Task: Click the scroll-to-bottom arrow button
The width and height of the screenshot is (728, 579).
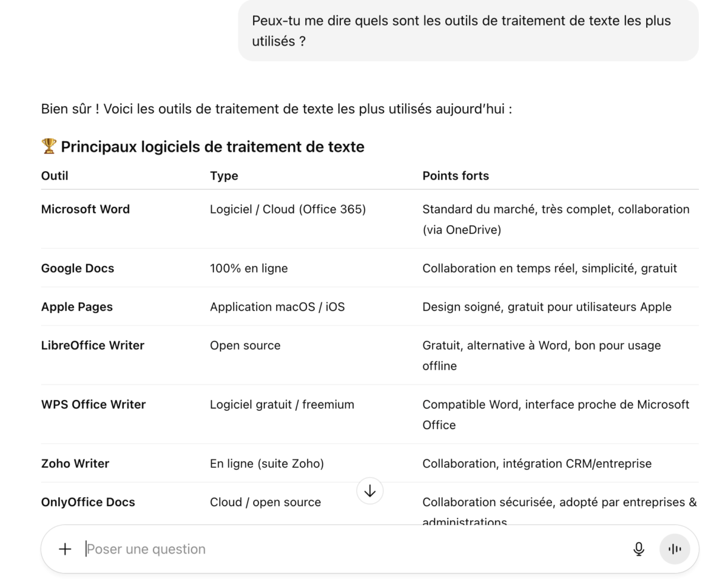Action: pos(370,490)
